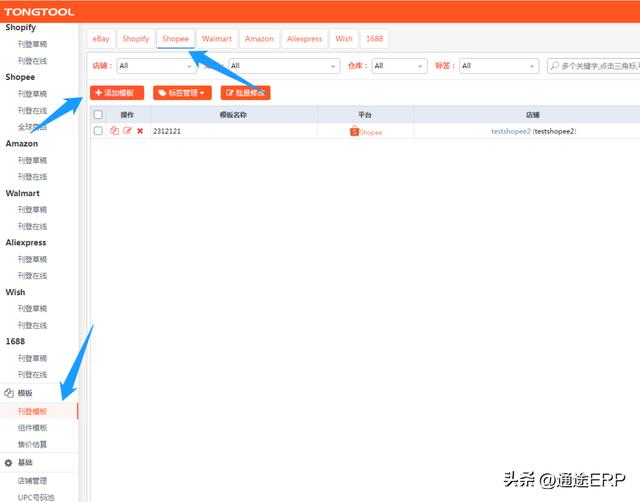Click the 店铺 column header

533,115
